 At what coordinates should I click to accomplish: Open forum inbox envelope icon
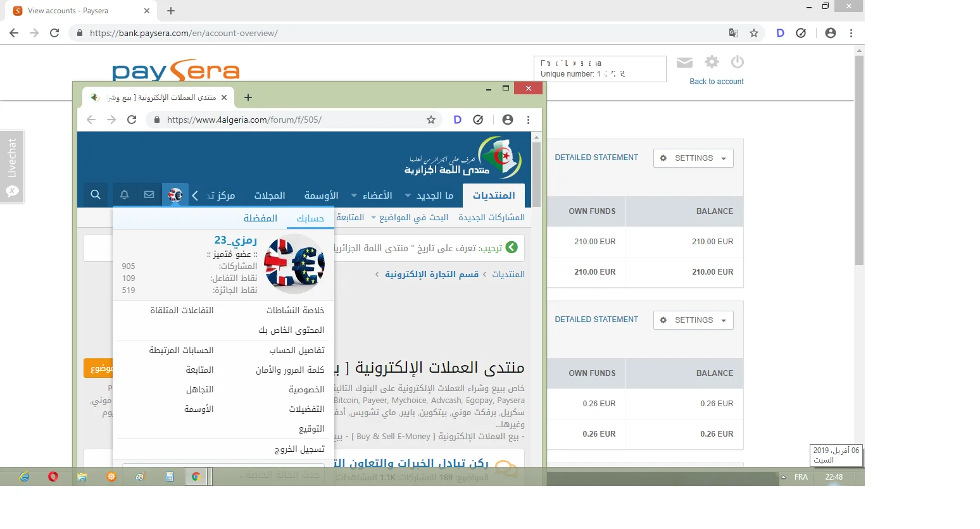pyautogui.click(x=149, y=195)
